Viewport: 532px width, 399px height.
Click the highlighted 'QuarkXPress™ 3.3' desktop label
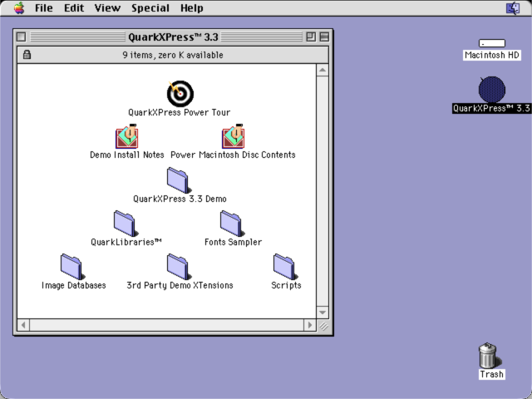click(x=491, y=108)
